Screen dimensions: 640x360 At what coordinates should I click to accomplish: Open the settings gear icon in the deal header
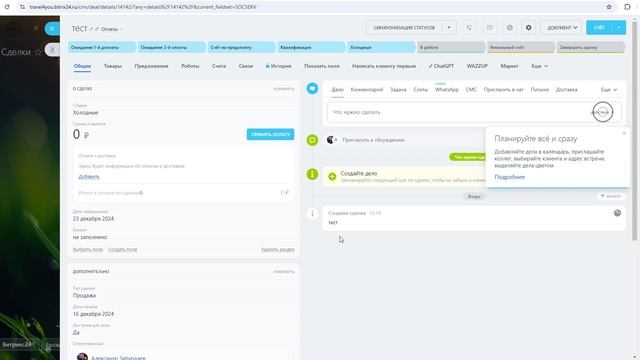(x=529, y=28)
